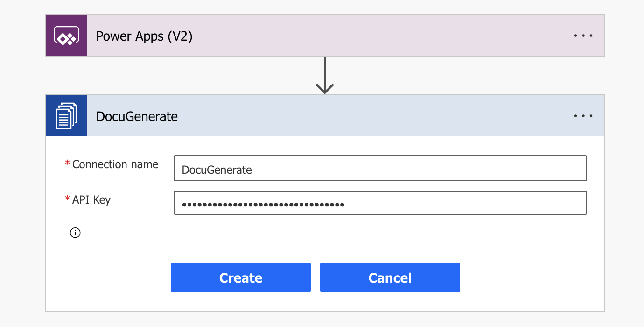Click the DocuGenerate title text
The image size is (644, 327).
tap(136, 116)
